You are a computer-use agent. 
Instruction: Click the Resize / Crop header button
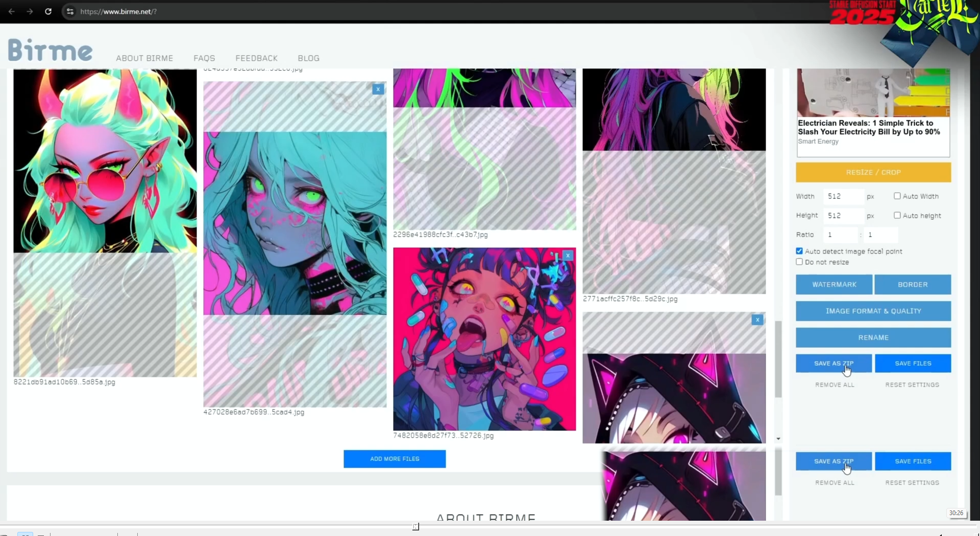click(x=873, y=172)
